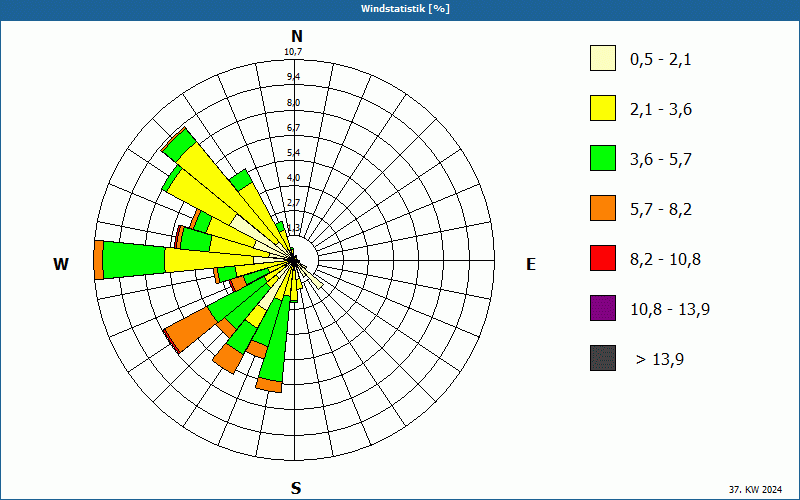The width and height of the screenshot is (800, 500).
Task: Click the '4,0' ring scale value
Action: coord(293,178)
